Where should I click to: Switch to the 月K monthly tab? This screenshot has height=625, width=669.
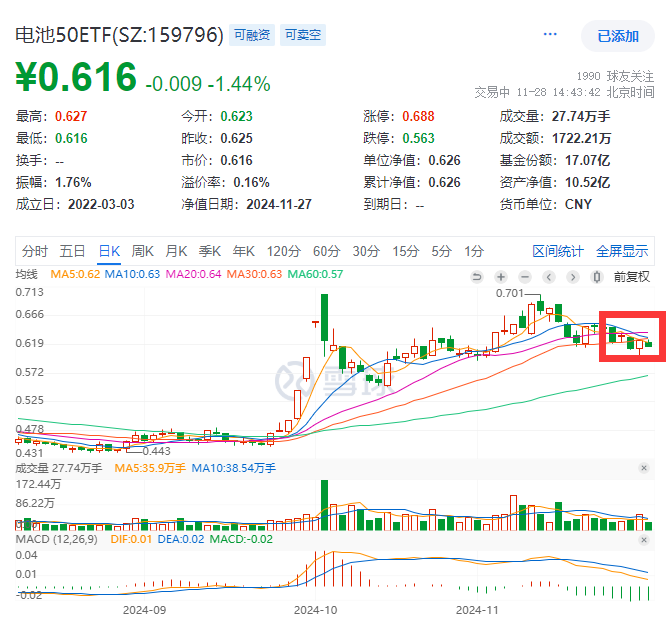[x=176, y=251]
